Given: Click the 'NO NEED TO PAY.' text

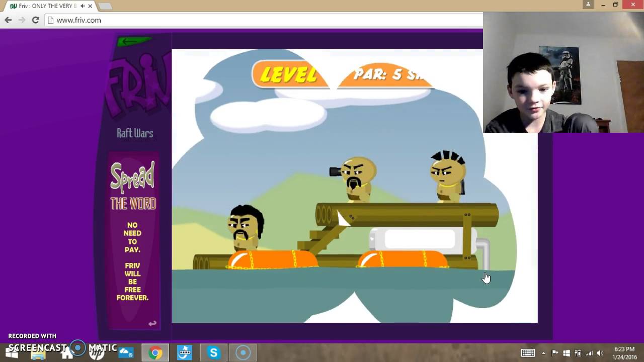Looking at the screenshot, I should [x=132, y=237].
